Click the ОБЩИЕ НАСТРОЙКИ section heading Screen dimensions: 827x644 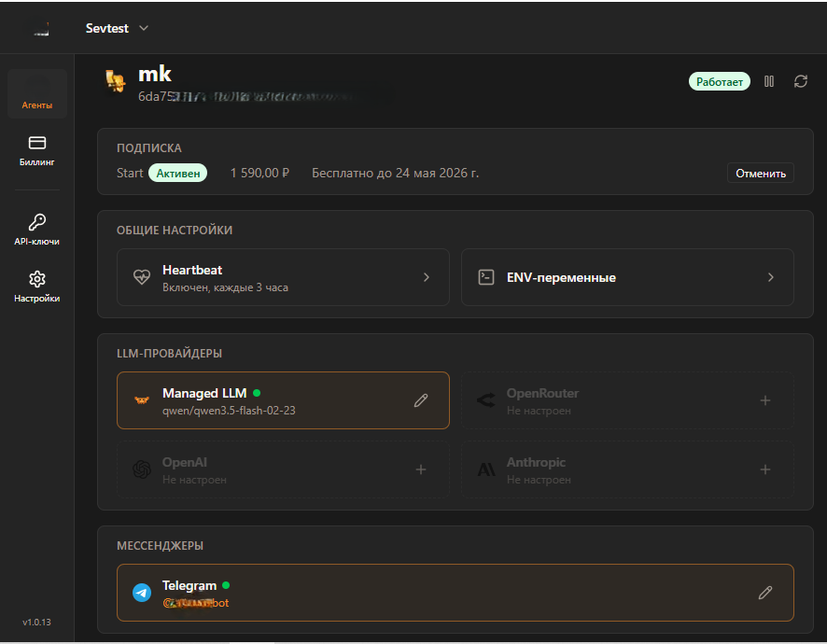[175, 230]
